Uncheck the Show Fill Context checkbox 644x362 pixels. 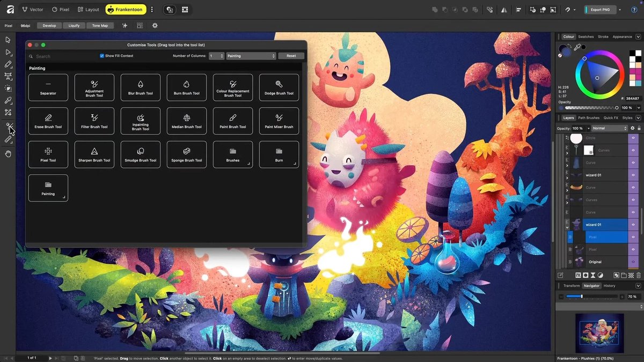tap(102, 56)
